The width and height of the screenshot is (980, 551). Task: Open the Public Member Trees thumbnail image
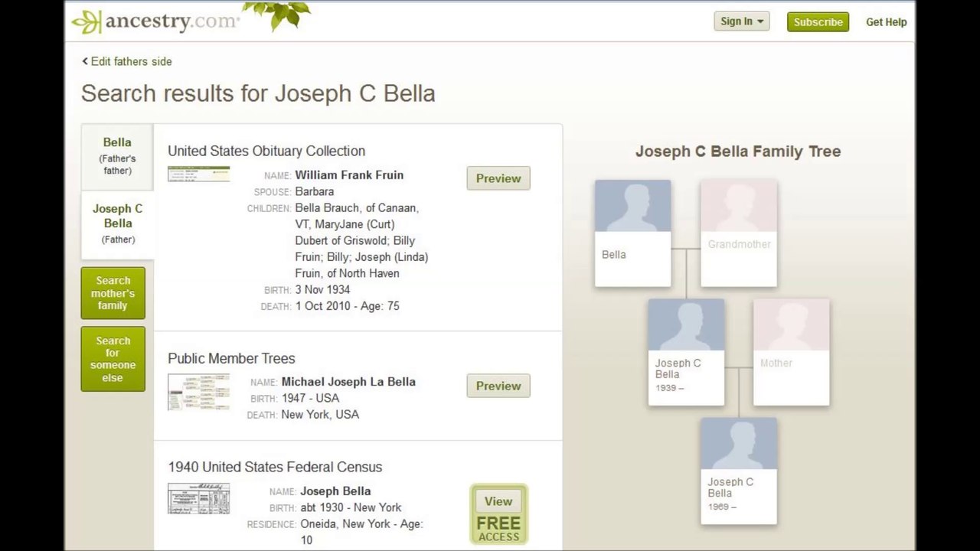point(198,393)
